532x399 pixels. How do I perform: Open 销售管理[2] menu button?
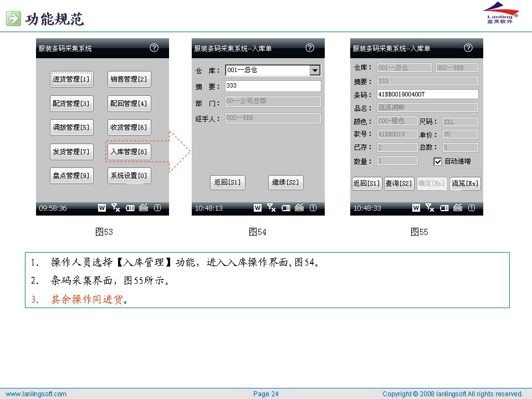(129, 79)
